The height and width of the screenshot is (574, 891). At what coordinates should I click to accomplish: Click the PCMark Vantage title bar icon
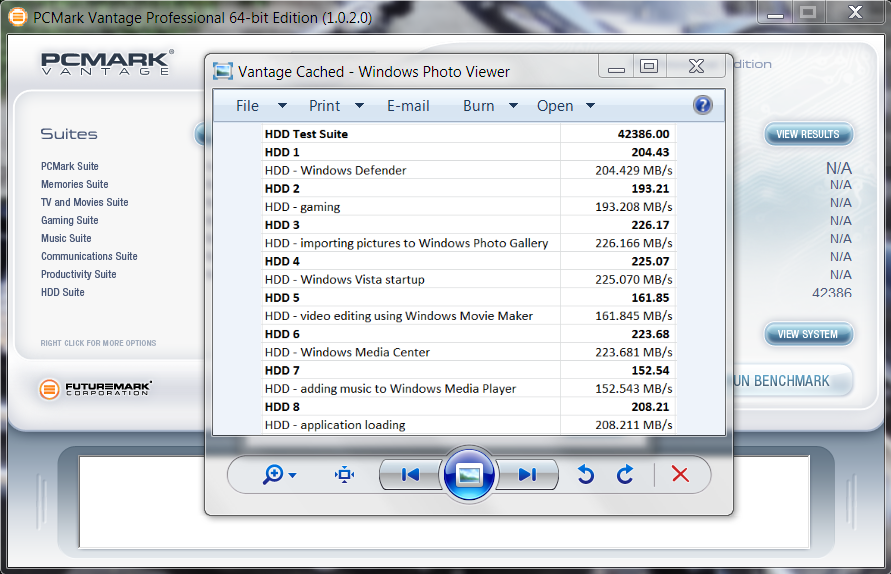point(18,17)
